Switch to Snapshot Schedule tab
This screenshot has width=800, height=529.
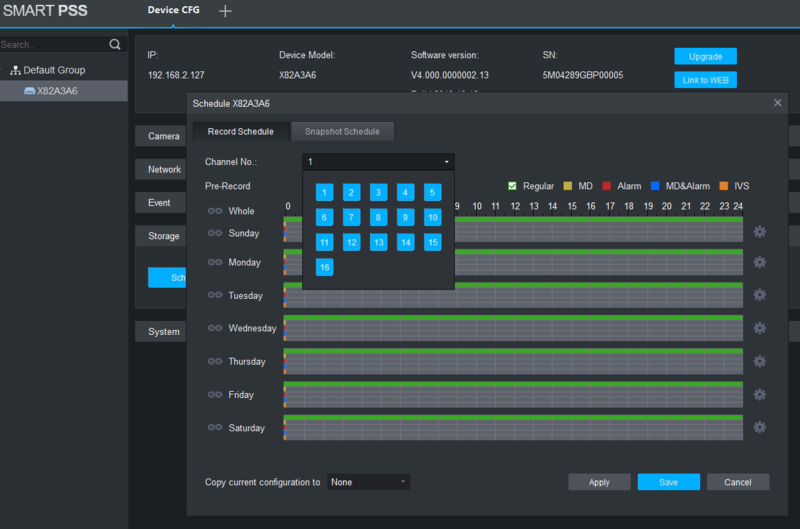click(x=342, y=132)
